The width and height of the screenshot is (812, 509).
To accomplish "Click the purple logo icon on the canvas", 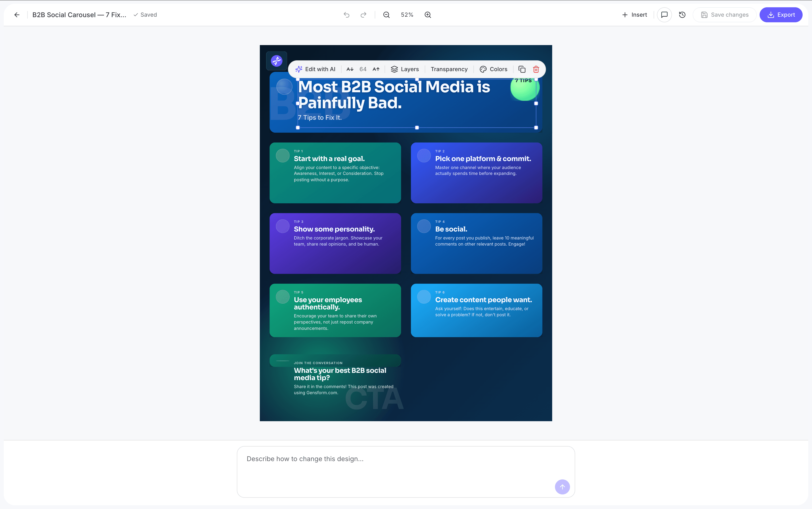I will point(277,61).
